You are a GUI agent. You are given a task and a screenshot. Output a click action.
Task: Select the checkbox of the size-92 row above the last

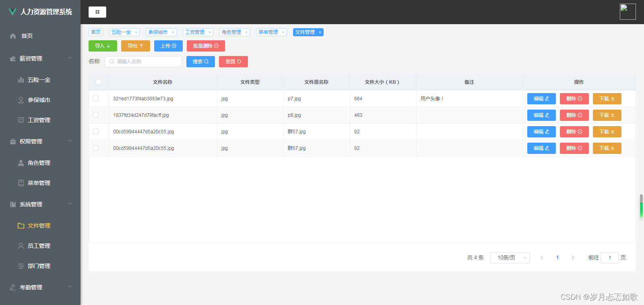(x=96, y=131)
